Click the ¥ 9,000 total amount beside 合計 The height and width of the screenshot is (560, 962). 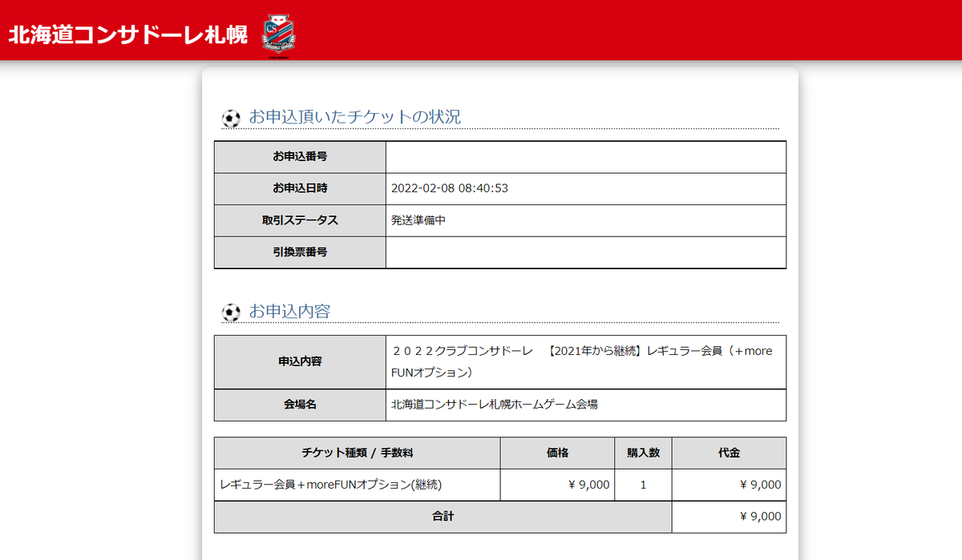pos(730,517)
